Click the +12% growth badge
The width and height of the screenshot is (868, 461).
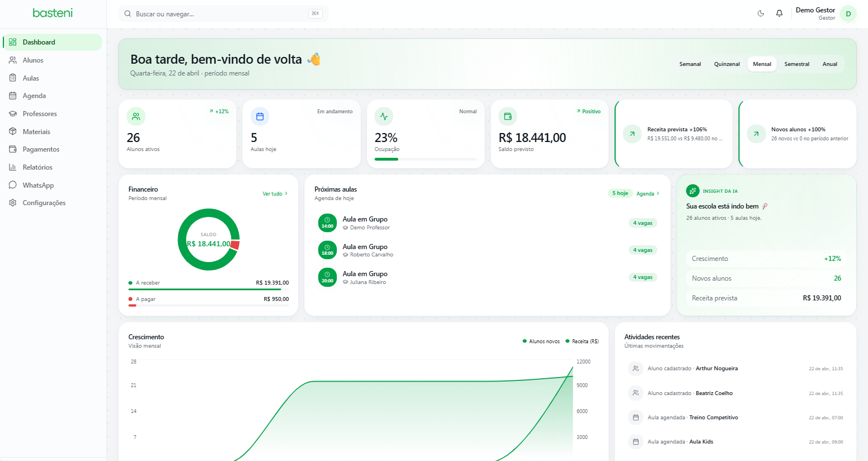pos(219,112)
